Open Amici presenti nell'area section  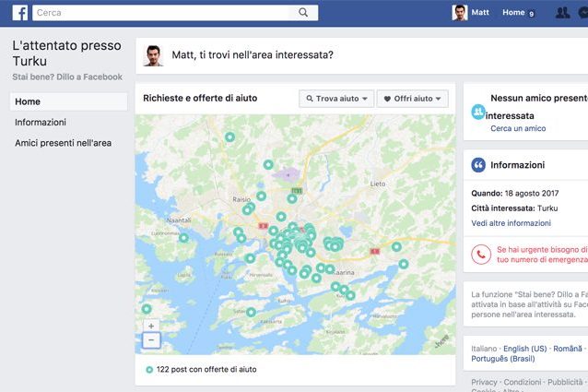[63, 143]
